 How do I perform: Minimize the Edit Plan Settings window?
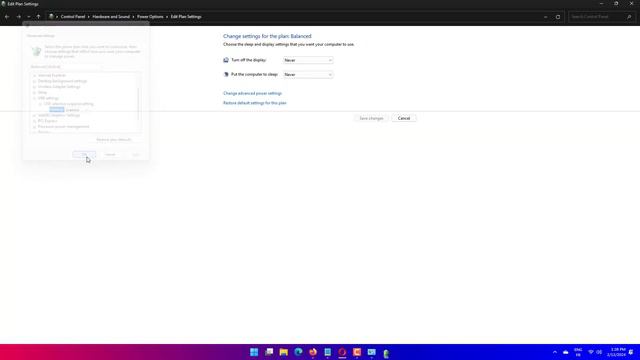tap(601, 4)
